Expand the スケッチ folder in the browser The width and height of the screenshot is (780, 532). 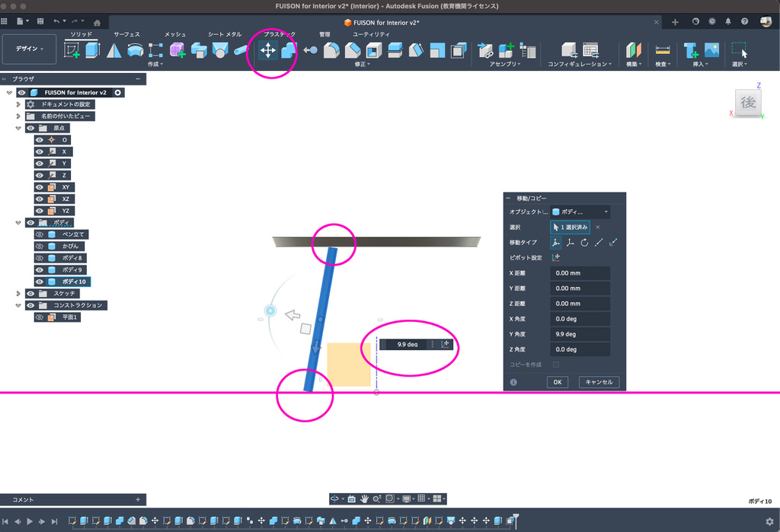click(18, 293)
